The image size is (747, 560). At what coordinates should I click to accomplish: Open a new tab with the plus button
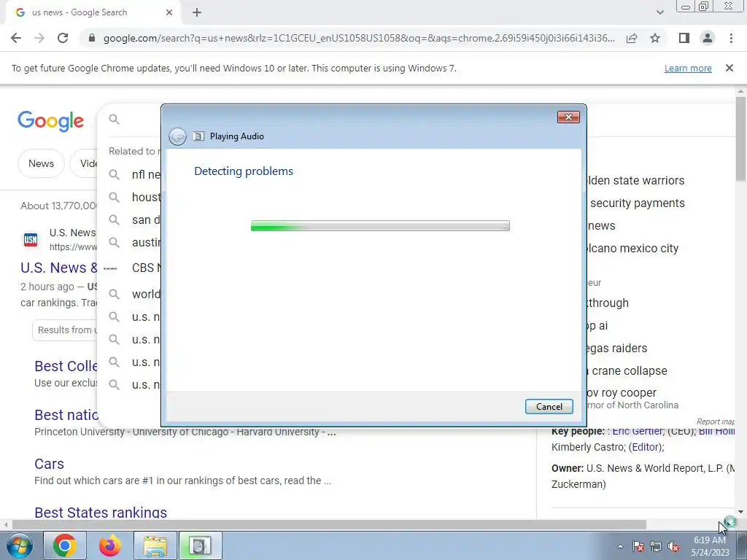coord(197,12)
